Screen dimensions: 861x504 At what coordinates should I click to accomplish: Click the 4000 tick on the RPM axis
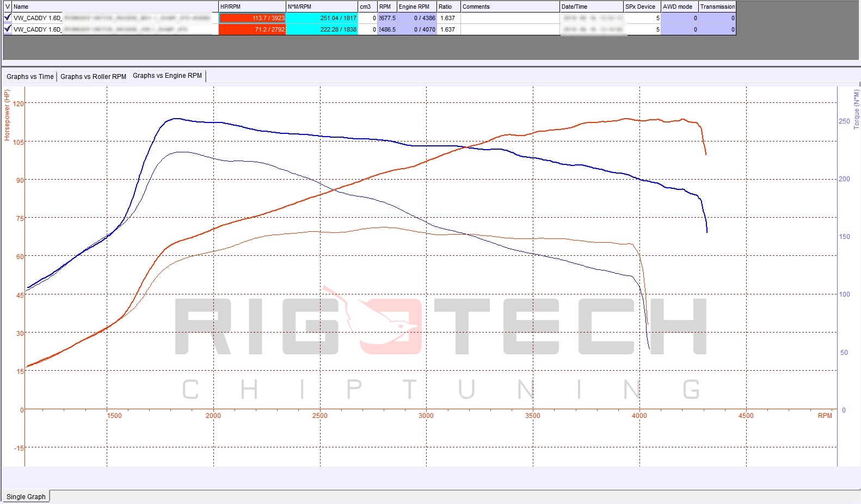click(x=639, y=416)
